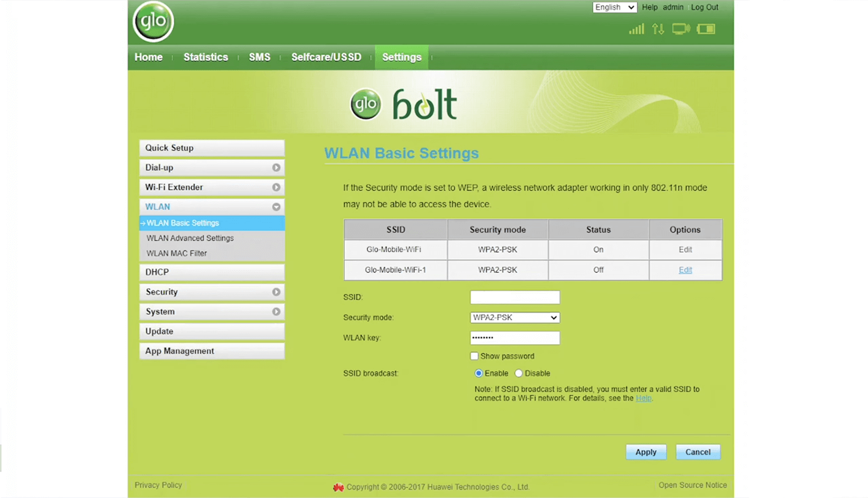This screenshot has height=498, width=868.
Task: Expand the System menu arrow icon
Action: [x=276, y=312]
